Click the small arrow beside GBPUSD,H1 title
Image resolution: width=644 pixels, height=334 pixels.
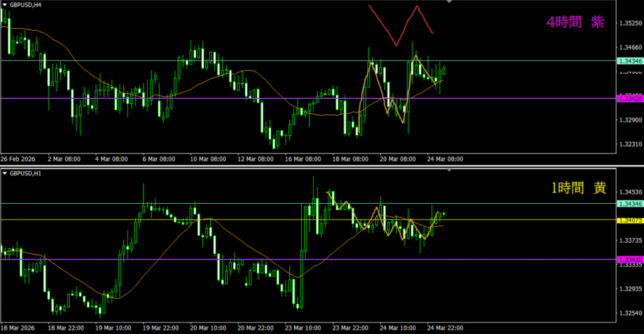pyautogui.click(x=4, y=172)
